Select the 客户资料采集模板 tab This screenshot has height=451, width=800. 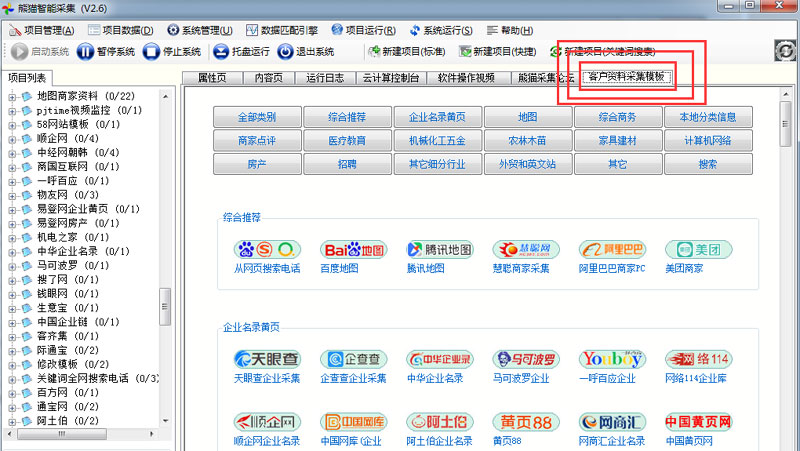pyautogui.click(x=626, y=77)
